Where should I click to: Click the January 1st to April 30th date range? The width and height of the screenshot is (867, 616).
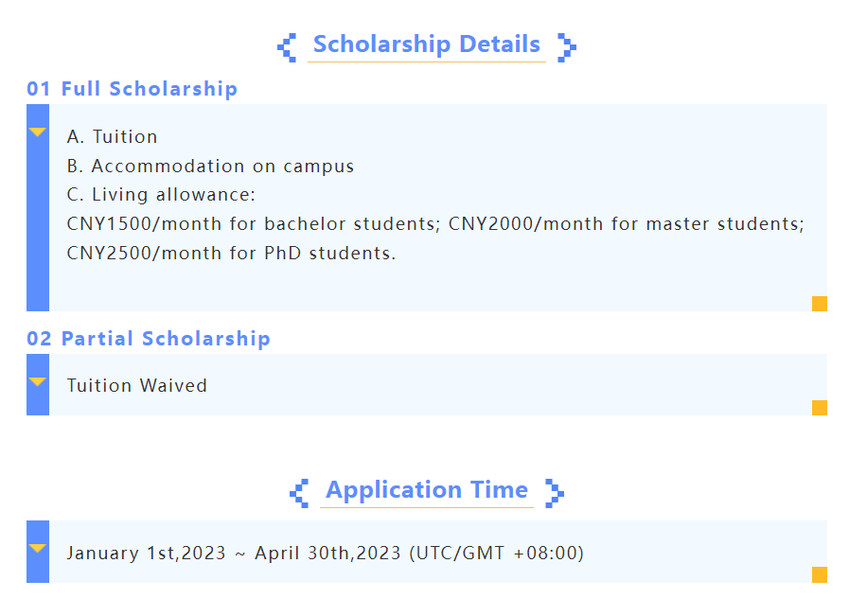325,553
